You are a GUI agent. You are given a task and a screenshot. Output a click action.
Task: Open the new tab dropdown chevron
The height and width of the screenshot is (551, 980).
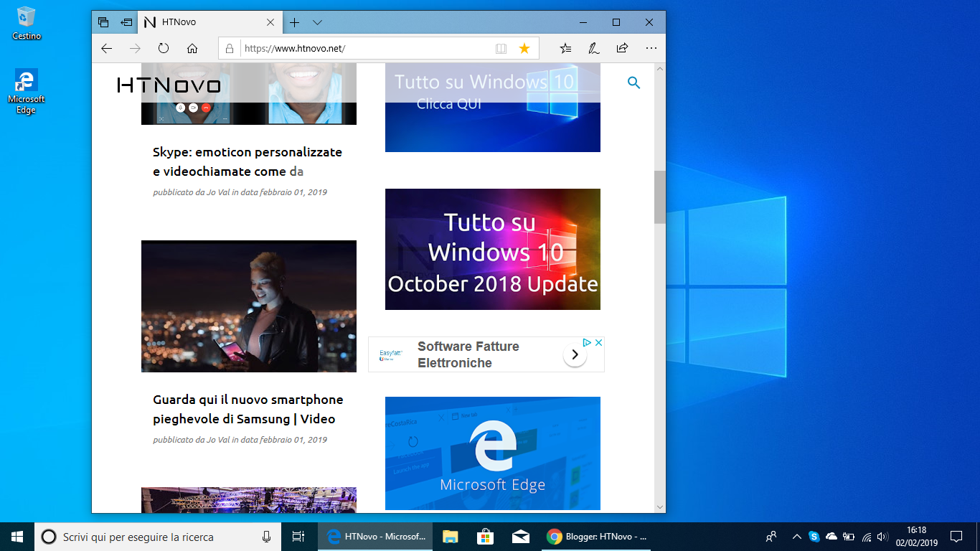[x=317, y=22]
